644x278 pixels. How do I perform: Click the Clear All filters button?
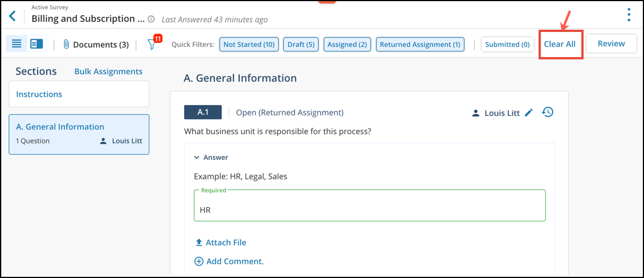(560, 44)
